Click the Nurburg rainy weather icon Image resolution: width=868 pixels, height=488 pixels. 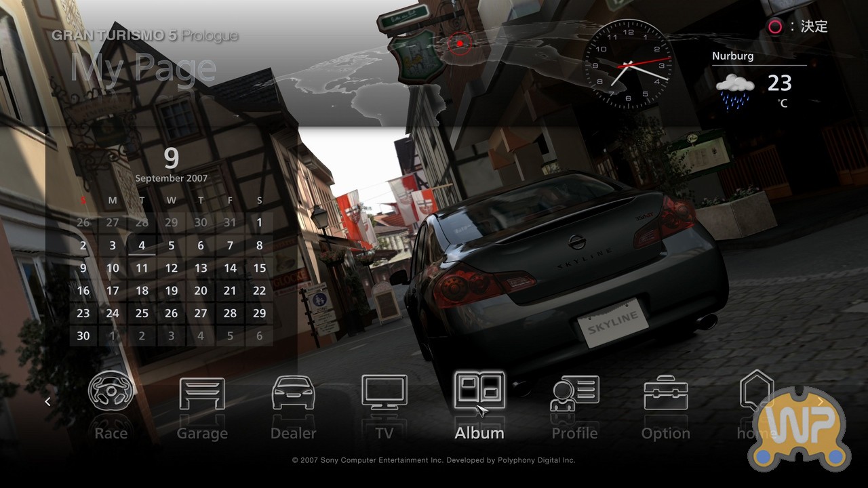point(735,91)
